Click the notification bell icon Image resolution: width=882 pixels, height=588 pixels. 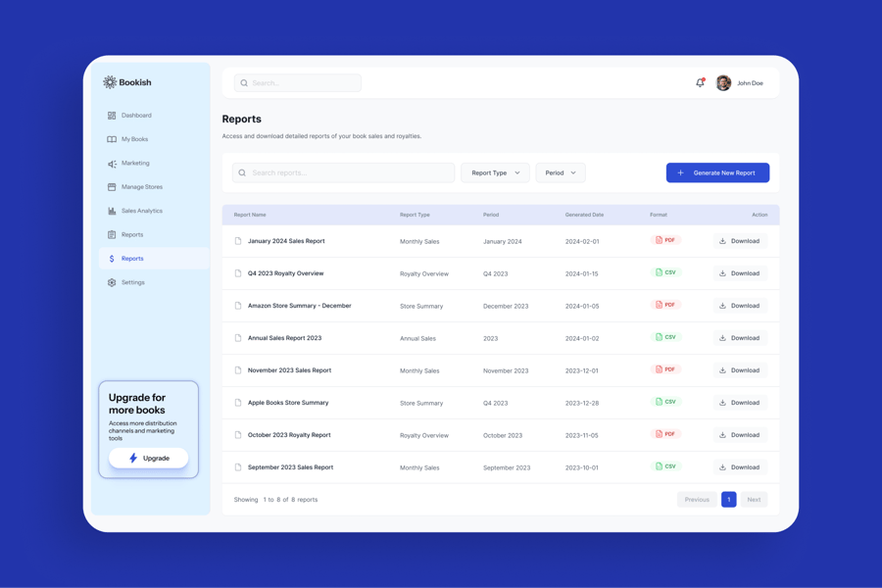[700, 83]
